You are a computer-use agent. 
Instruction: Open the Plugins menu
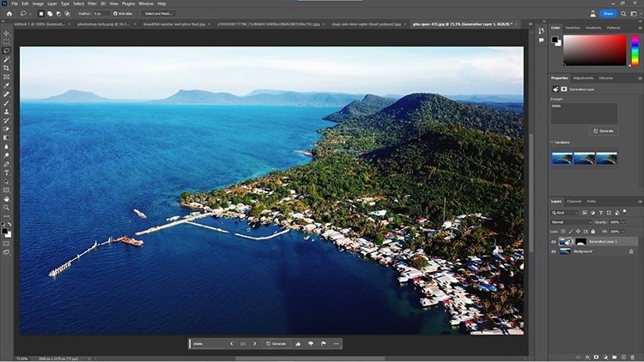tap(128, 3)
